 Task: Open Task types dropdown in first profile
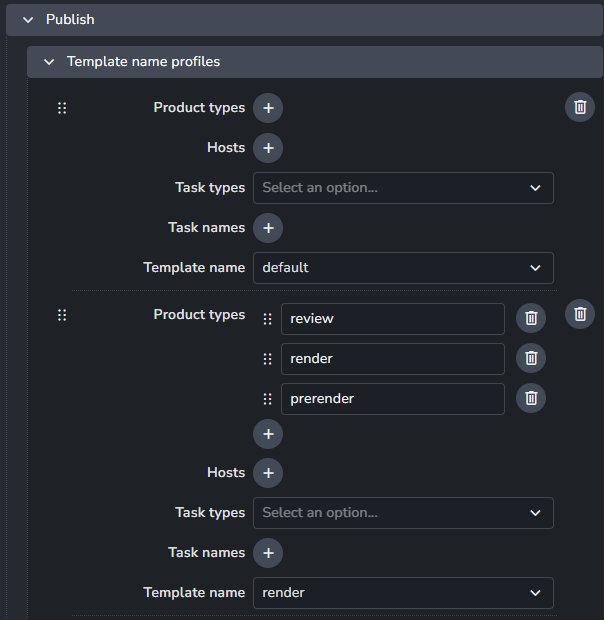coord(402,188)
